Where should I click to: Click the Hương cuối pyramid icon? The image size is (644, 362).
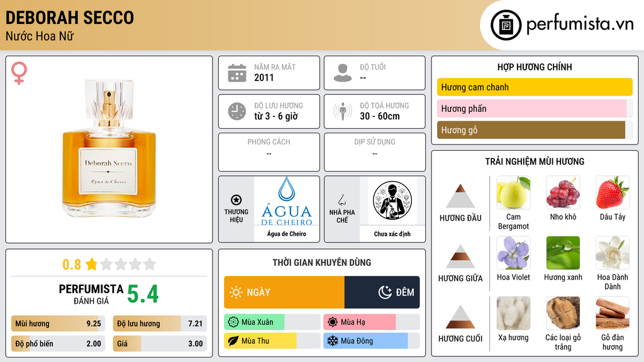pyautogui.click(x=460, y=317)
